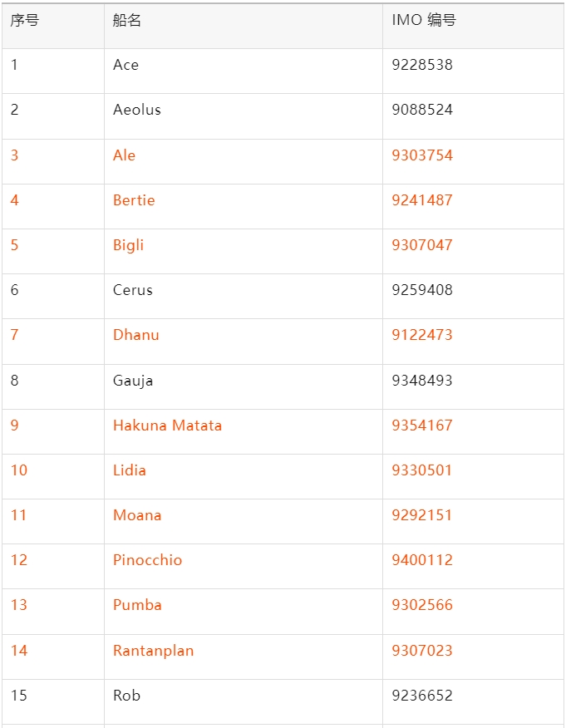This screenshot has width=566, height=728.
Task: Open the orange Ale ship link
Action: [124, 155]
